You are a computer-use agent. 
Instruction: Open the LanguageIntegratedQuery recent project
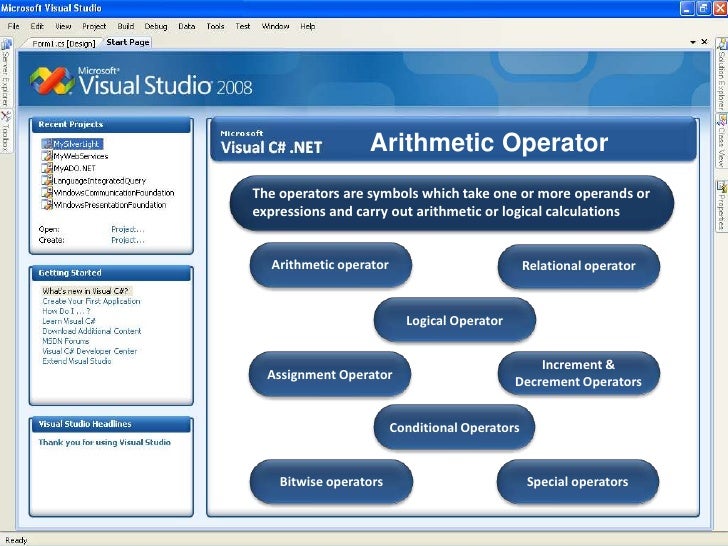tap(99, 181)
